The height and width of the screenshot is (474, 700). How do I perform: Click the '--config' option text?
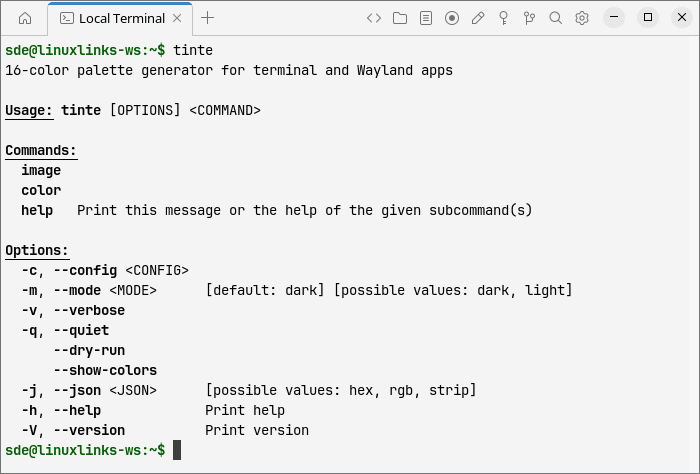85,270
